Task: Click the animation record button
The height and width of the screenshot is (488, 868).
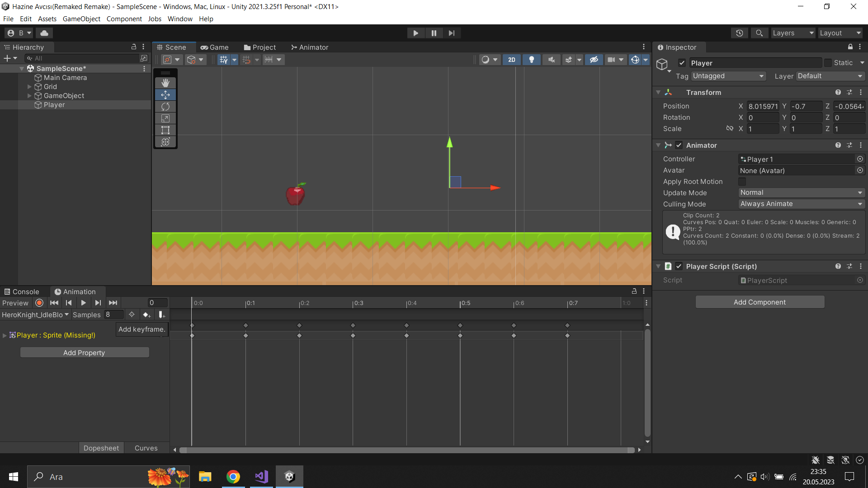Action: (x=39, y=303)
